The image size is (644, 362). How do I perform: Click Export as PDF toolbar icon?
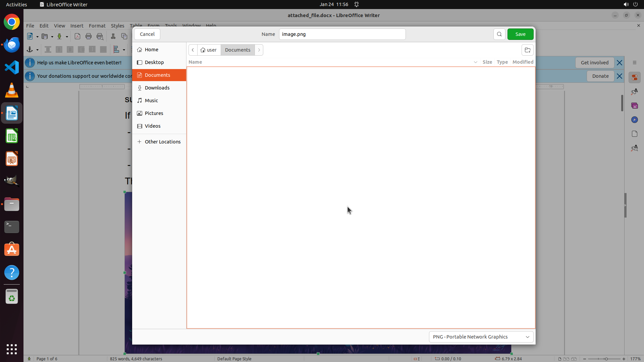coord(77,37)
